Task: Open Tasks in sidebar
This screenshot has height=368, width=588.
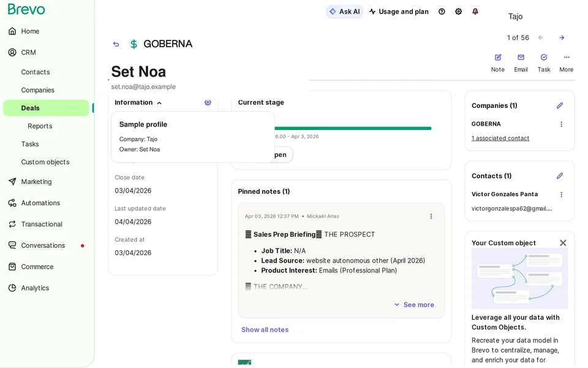Action: coord(30,144)
